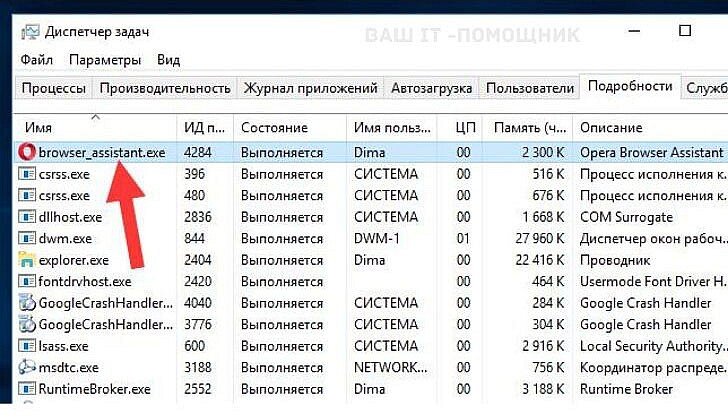Switch to the Процессы tab

pos(54,88)
